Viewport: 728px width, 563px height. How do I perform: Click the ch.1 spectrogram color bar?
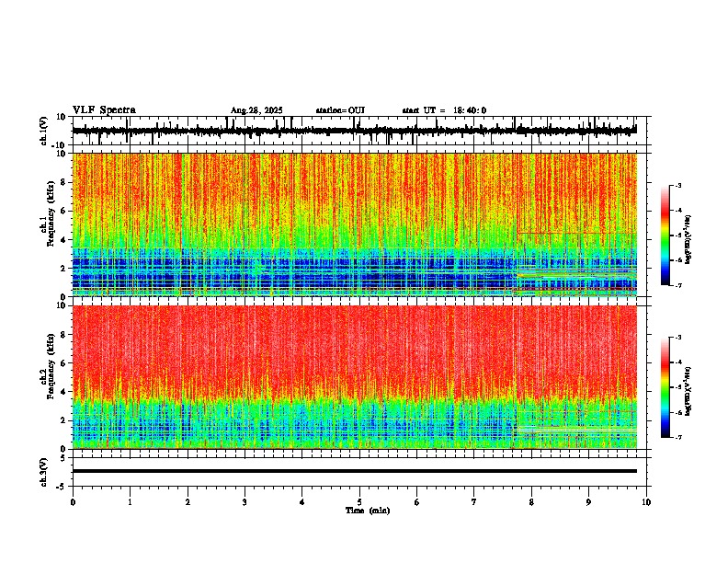(665, 236)
